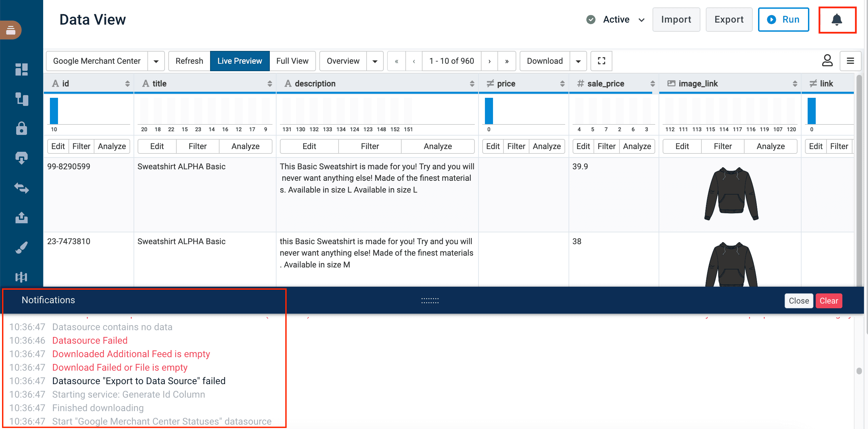Image resolution: width=868 pixels, height=429 pixels.
Task: Select the paintbrush icon in sidebar
Action: click(x=21, y=248)
